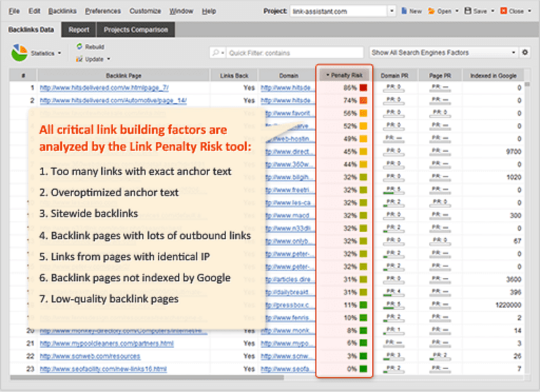Click the green risk swatch on the 0% row
This screenshot has width=540, height=392.
(x=363, y=368)
